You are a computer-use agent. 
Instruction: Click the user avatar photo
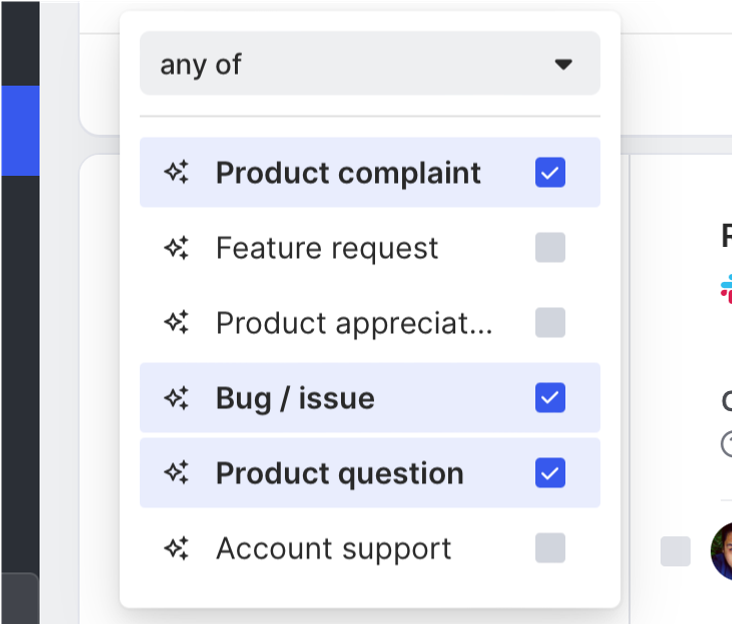(722, 550)
